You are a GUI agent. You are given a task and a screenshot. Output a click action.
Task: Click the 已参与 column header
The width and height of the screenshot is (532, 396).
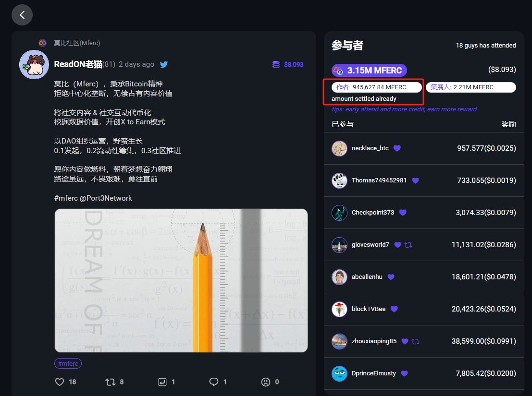(343, 124)
